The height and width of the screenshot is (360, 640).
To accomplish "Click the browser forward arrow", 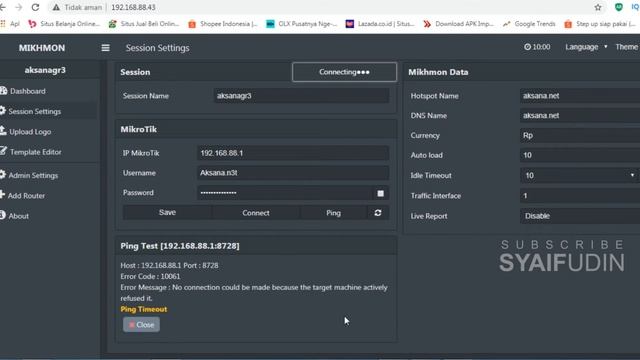I will click(x=18, y=7).
